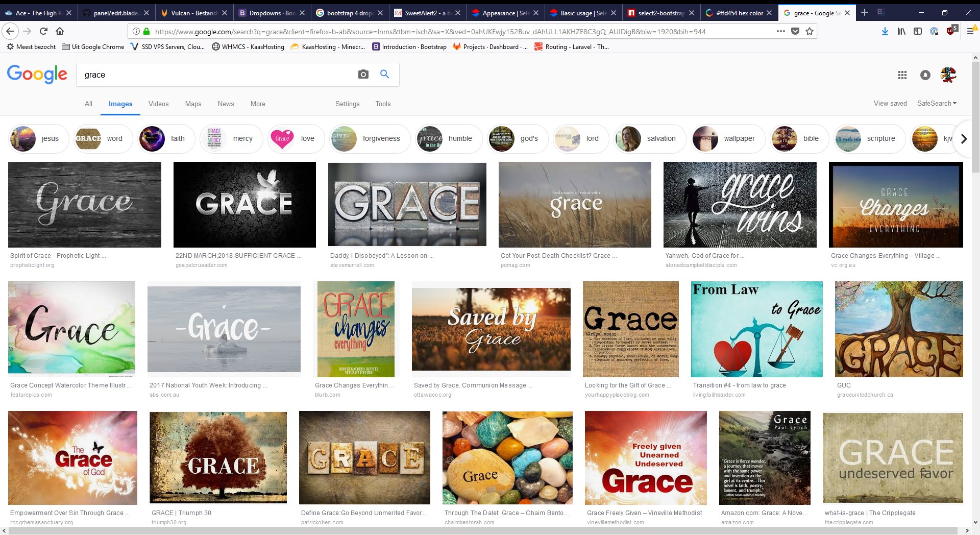Select the 'forgiveness' suggestion chip
The height and width of the screenshot is (535, 980).
click(370, 138)
